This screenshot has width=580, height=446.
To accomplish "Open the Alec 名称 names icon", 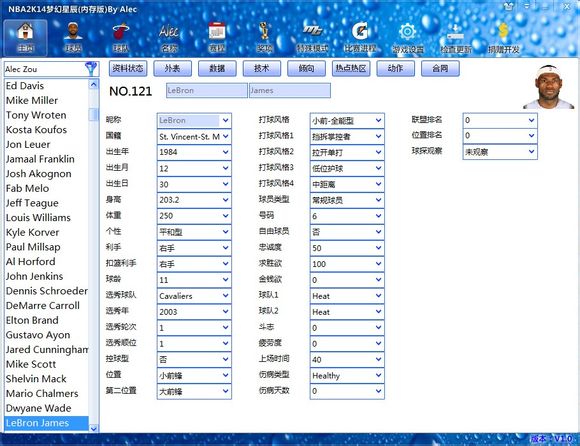I will coord(169,37).
